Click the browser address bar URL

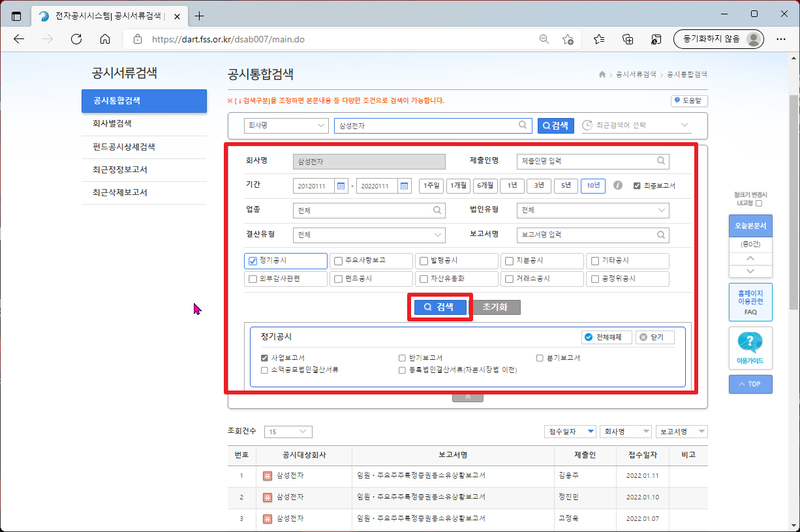point(228,39)
